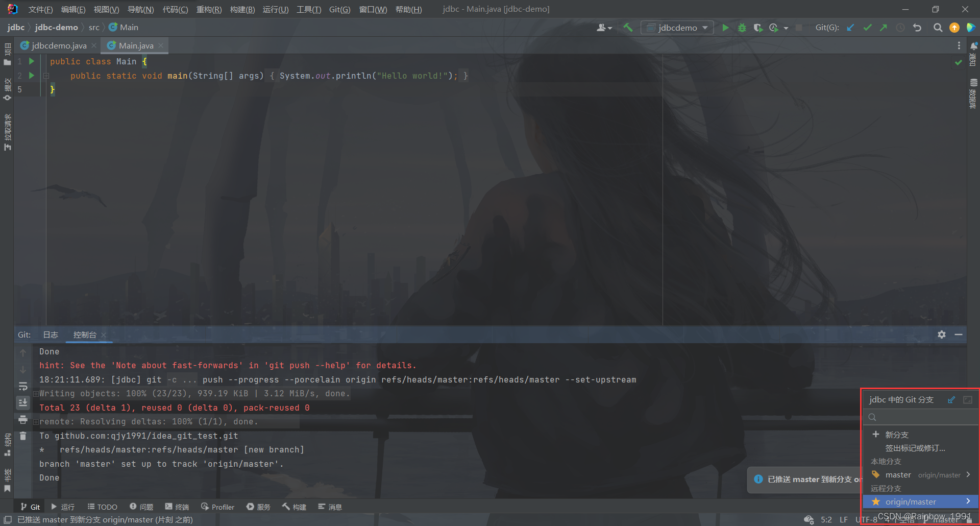The height and width of the screenshot is (526, 980).
Task: Open Git console settings gear
Action: point(942,334)
